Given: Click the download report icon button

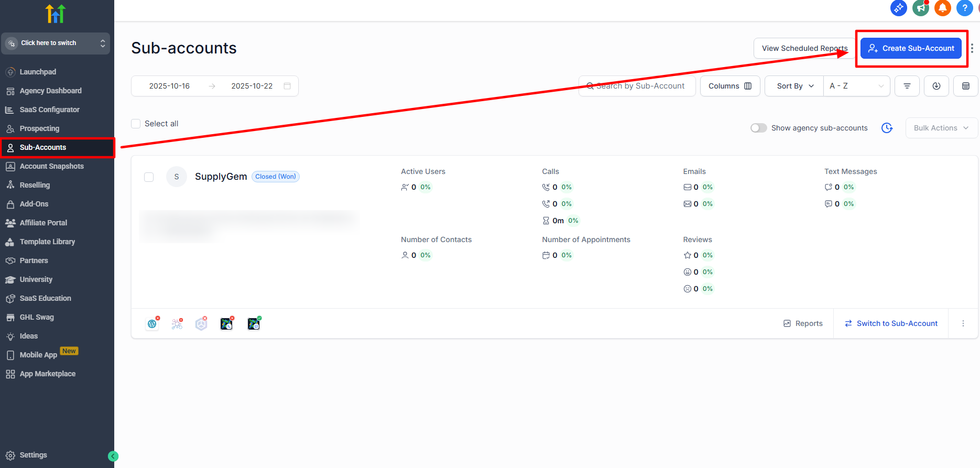Looking at the screenshot, I should tap(937, 86).
